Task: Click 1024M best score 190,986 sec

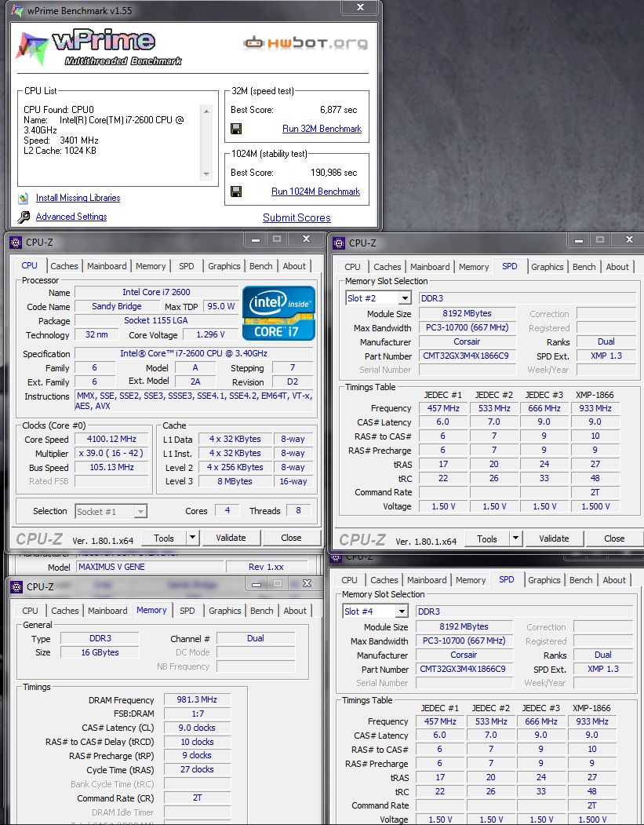Action: click(334, 173)
